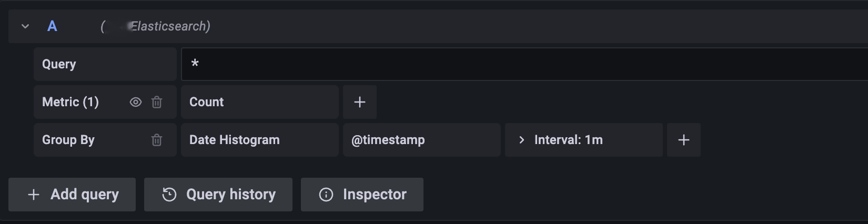The width and height of the screenshot is (868, 224).
Task: Toggle Metric (1) visibility eye icon
Action: tap(136, 102)
